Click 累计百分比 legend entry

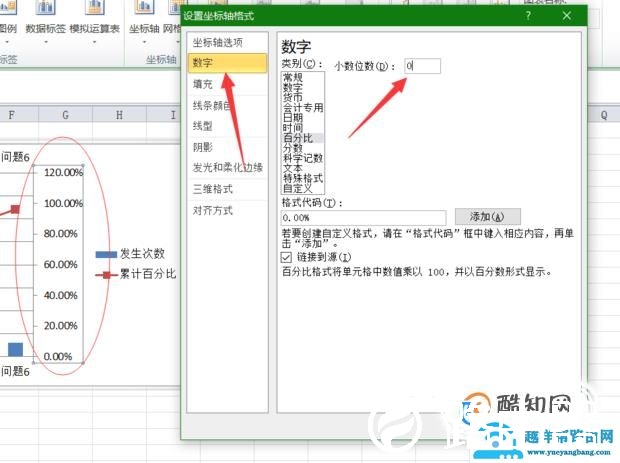(136, 274)
